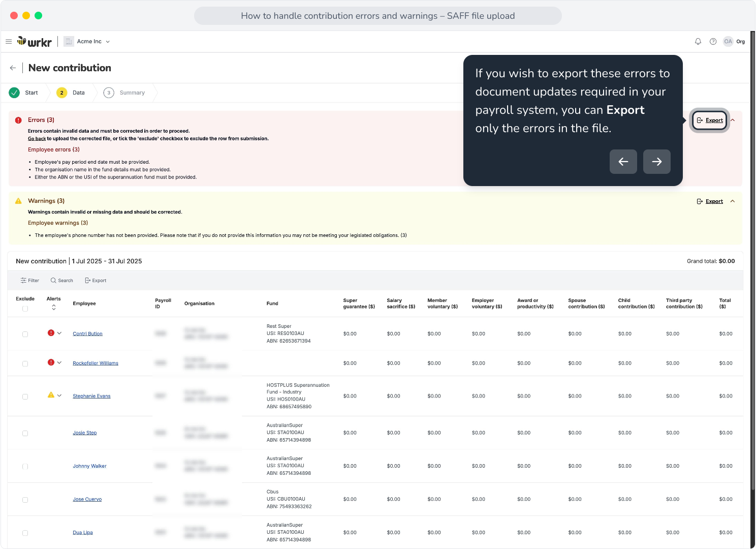Open the table Filter tool
Image resolution: width=756 pixels, height=549 pixels.
[29, 281]
